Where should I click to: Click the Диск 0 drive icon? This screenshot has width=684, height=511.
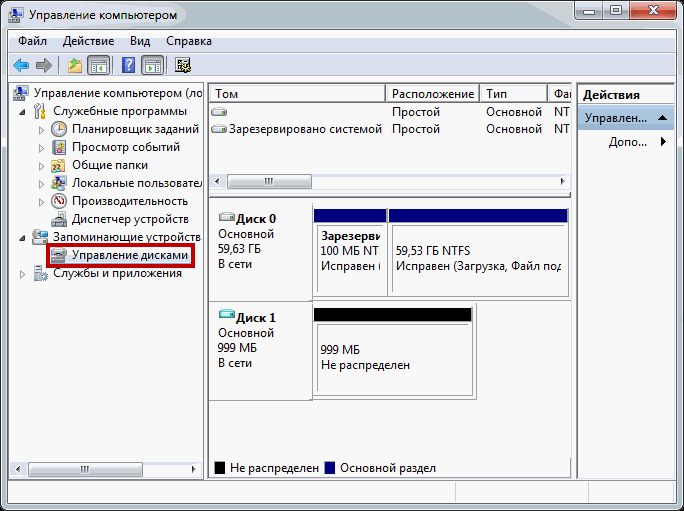(226, 216)
